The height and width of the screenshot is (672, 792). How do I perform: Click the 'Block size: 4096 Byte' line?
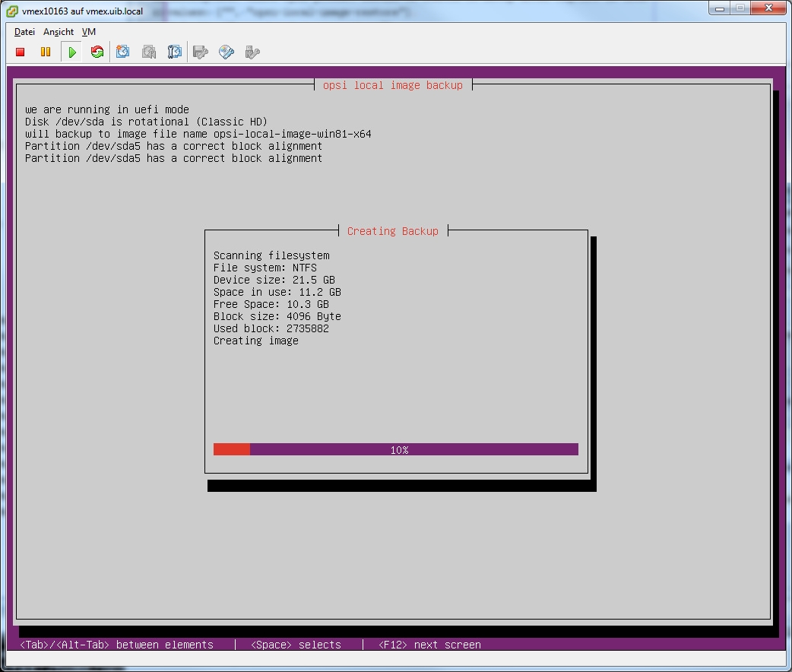277,316
